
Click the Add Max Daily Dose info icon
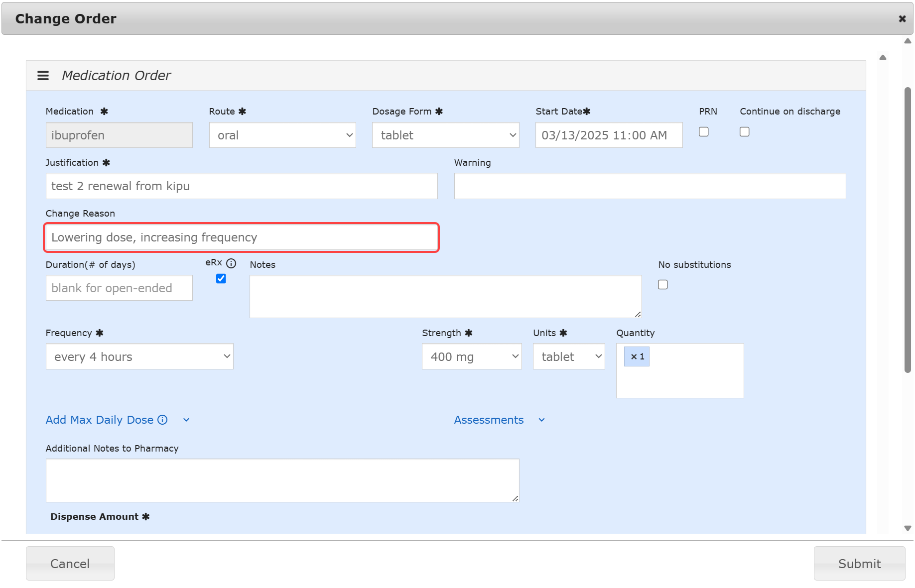pyautogui.click(x=162, y=420)
